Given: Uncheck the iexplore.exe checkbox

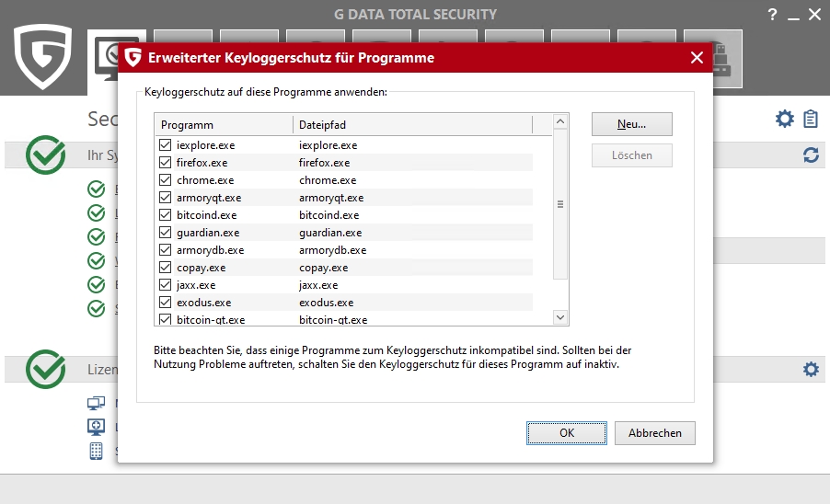Looking at the screenshot, I should (x=165, y=144).
